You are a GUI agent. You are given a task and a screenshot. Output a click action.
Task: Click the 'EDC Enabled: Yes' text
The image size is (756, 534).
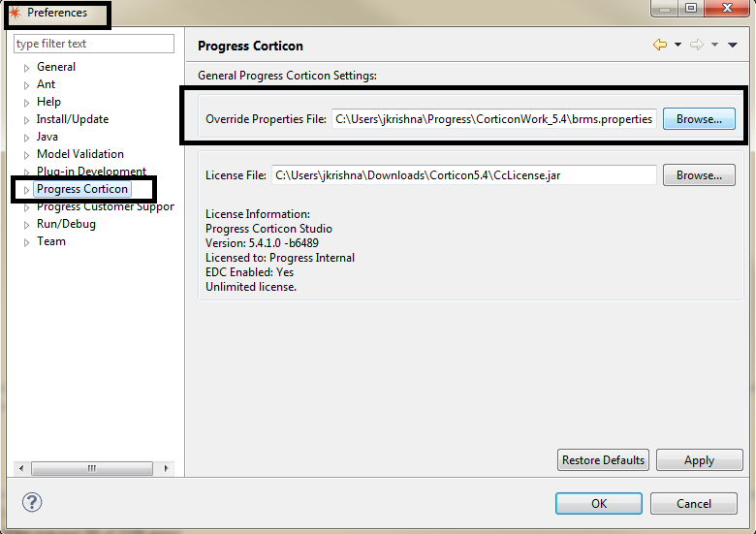coord(249,271)
